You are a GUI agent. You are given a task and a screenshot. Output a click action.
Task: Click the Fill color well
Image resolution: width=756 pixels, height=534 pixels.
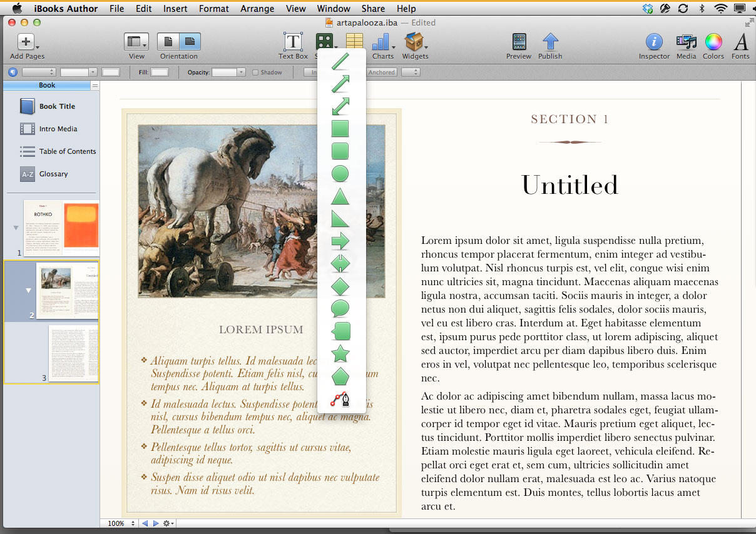tap(160, 73)
